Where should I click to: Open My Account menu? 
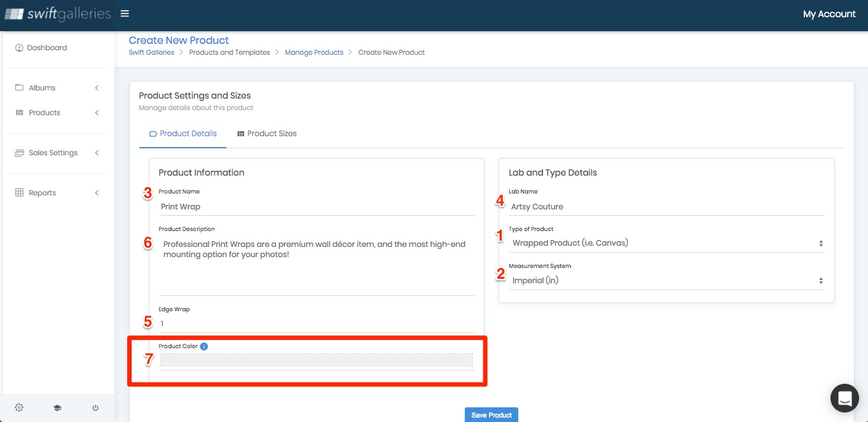(829, 14)
